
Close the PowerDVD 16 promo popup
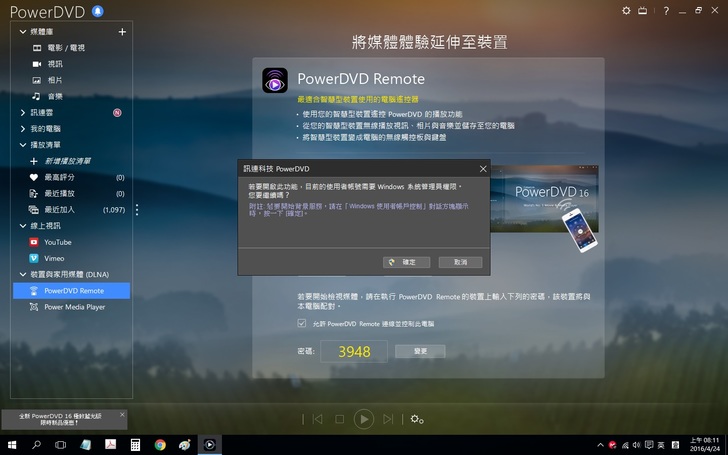click(122, 415)
